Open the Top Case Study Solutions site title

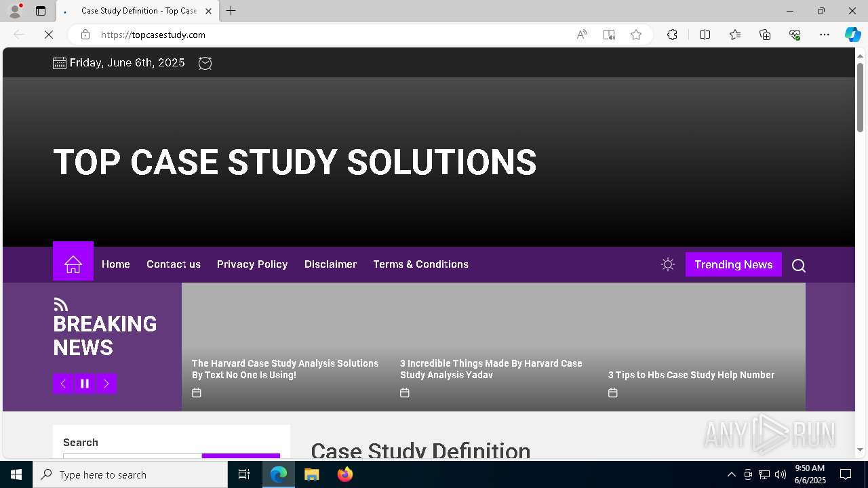click(x=295, y=163)
